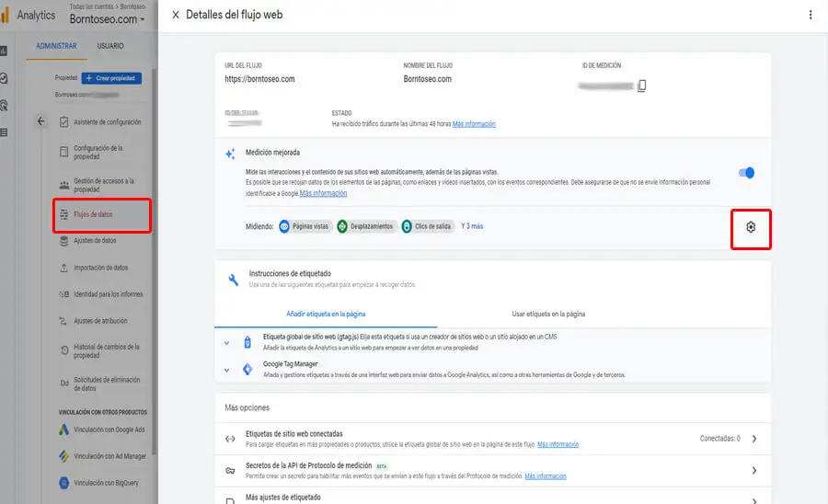Open the Borntoseo.com account dropdown
This screenshot has height=504, width=828.
click(x=108, y=19)
